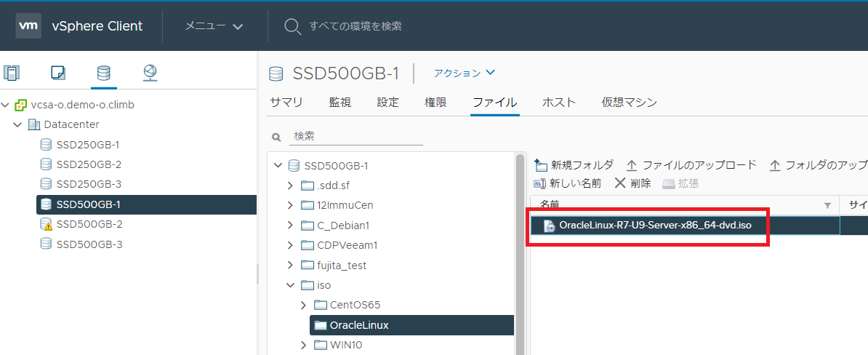
Task: Click the file tree vertical scrollbar
Action: (x=520, y=255)
